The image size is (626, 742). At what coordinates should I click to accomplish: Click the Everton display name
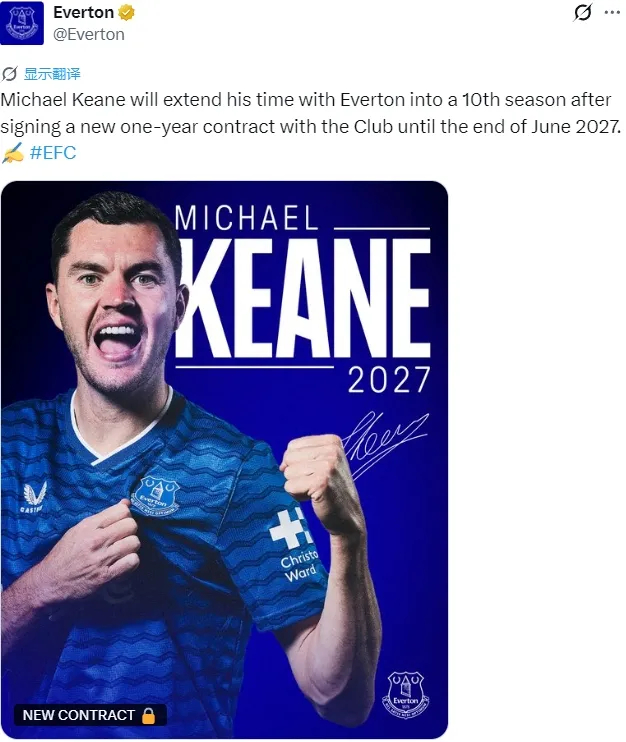click(83, 13)
